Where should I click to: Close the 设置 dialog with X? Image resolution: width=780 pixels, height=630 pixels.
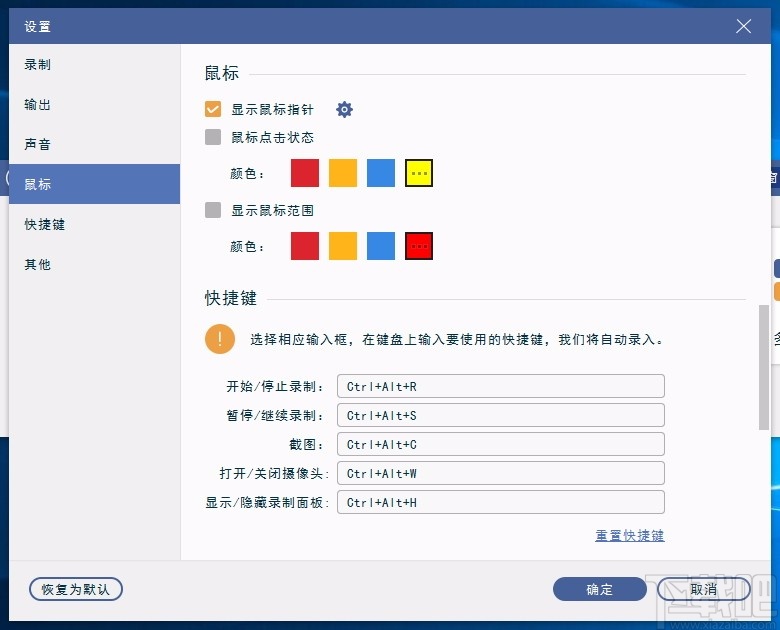pos(743,26)
